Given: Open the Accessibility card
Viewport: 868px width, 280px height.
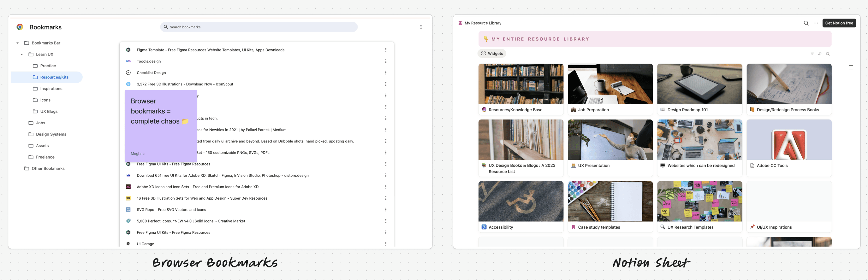Looking at the screenshot, I should click(x=521, y=207).
